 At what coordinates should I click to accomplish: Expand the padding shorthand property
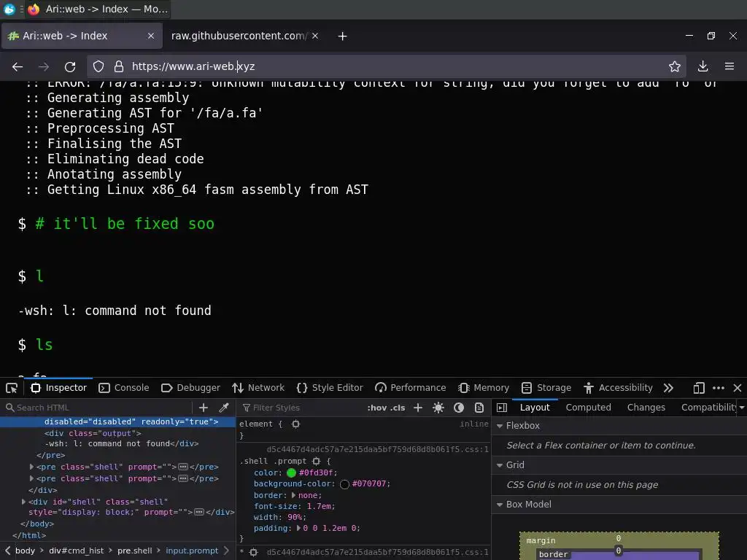pyautogui.click(x=299, y=528)
